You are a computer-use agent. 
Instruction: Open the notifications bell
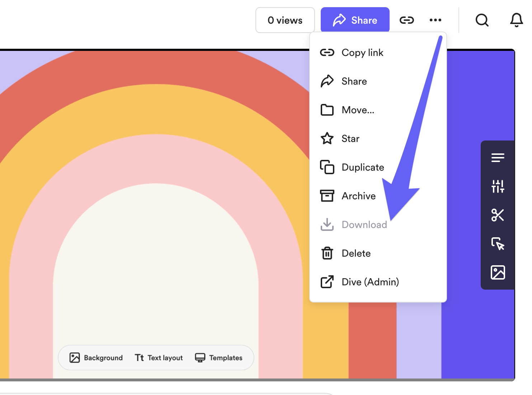coord(516,20)
